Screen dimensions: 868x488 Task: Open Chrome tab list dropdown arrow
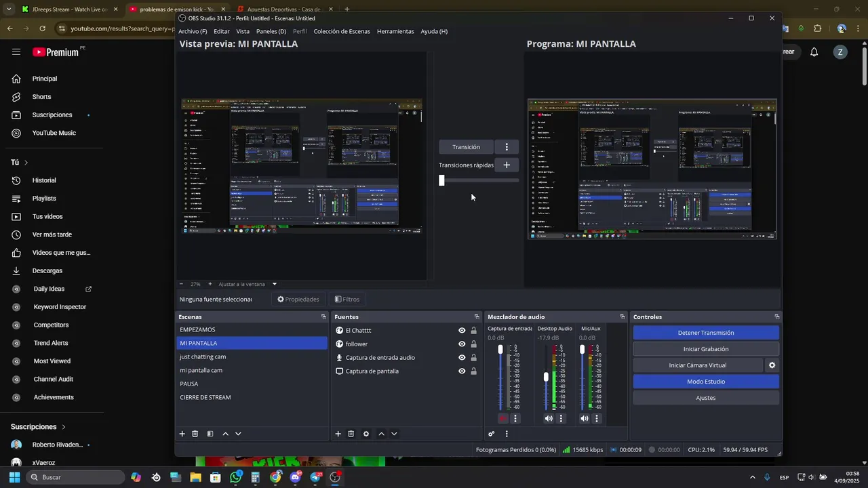tap(9, 9)
